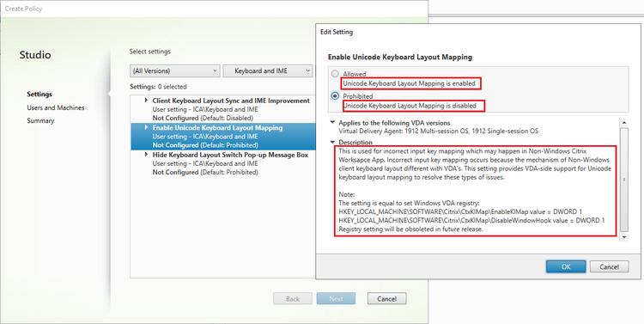The image size is (644, 324).
Task: Click 'Unicode Keyboard Layout Mapping is disabled' text
Action: click(410, 106)
